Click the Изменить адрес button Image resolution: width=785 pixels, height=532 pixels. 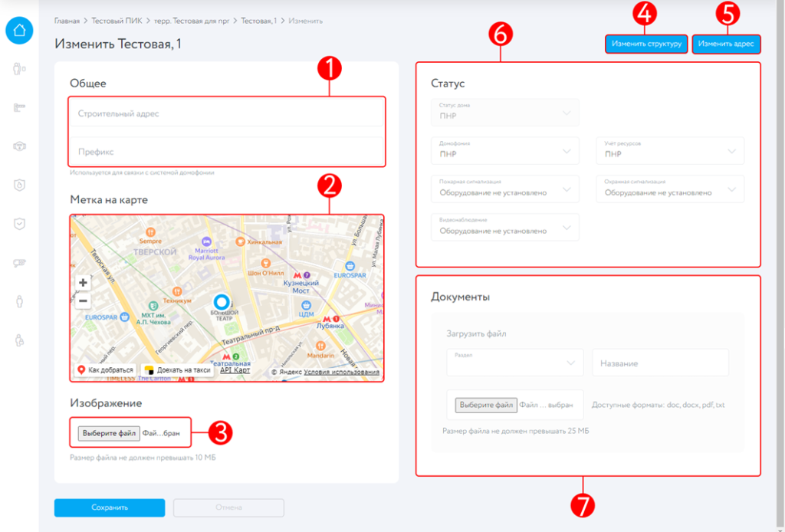726,44
